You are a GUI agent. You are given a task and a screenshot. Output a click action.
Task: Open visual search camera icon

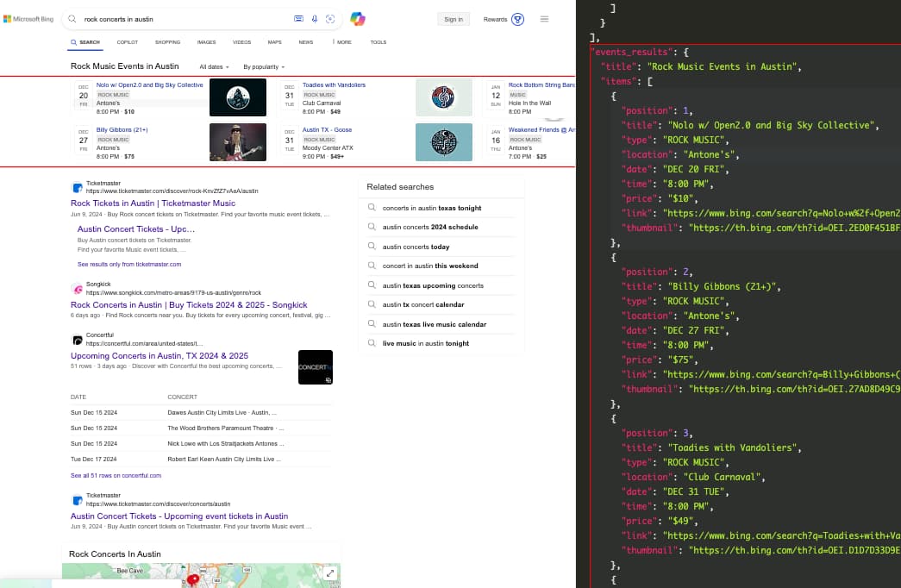click(x=330, y=19)
